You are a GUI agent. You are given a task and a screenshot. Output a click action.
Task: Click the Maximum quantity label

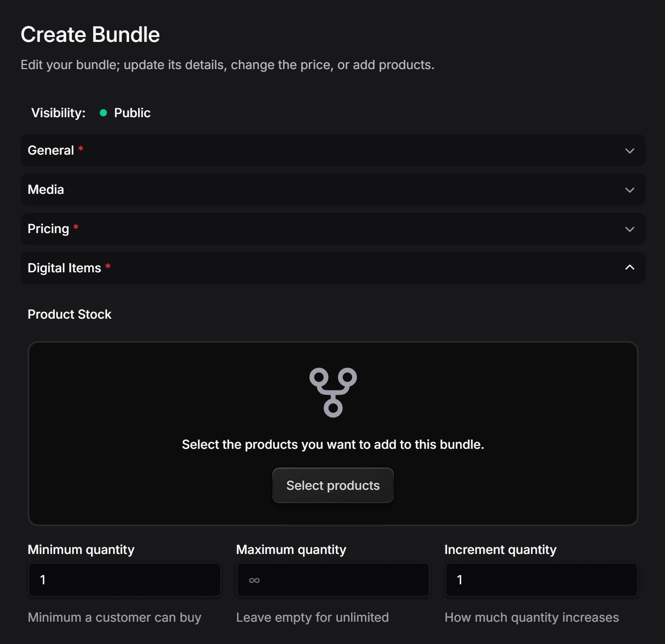click(291, 550)
